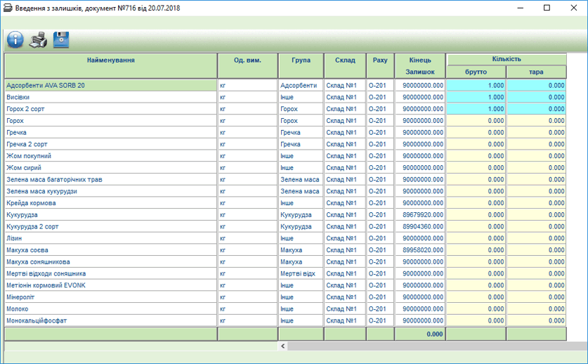
Task: Click the floppy disk save icon
Action: (61, 40)
